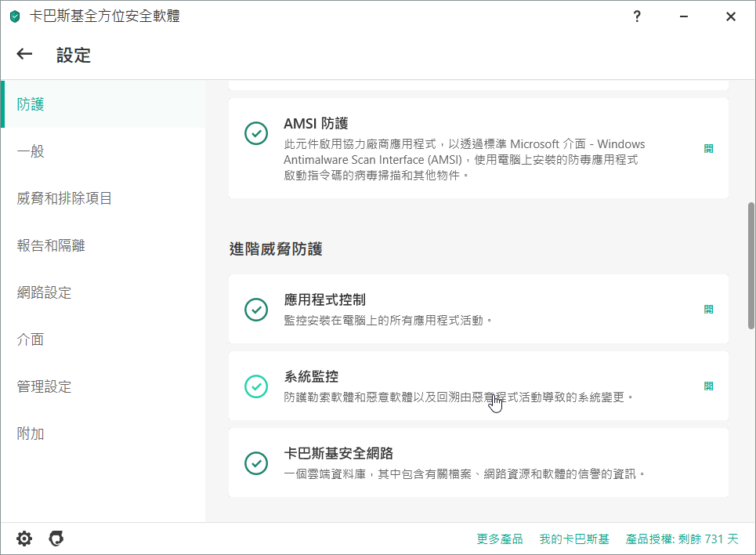The height and width of the screenshot is (555, 756).
Task: Click the back arrow next to 設定
Action: pos(25,54)
